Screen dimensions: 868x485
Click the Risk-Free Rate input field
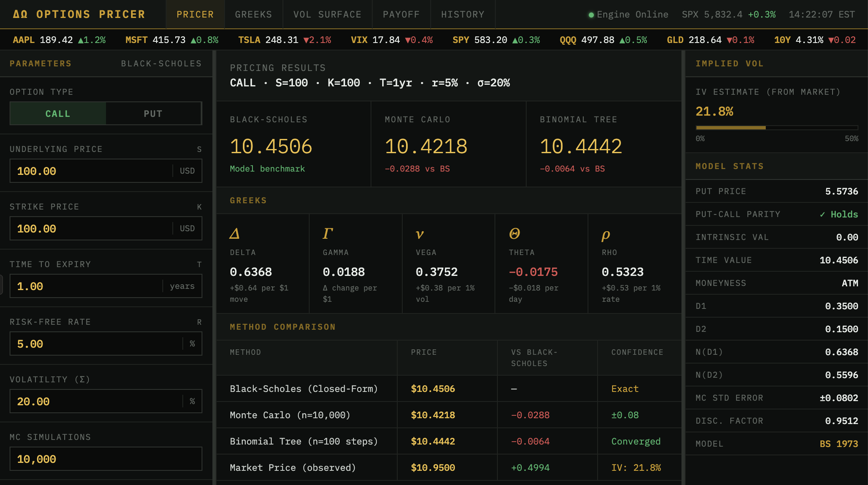coord(106,344)
